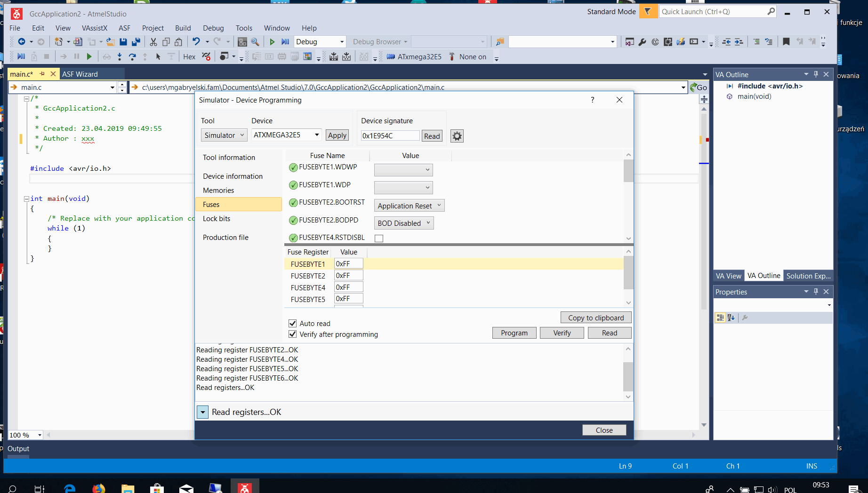Click the output log vertical scrollbar
This screenshot has width=868, height=493.
628,373
